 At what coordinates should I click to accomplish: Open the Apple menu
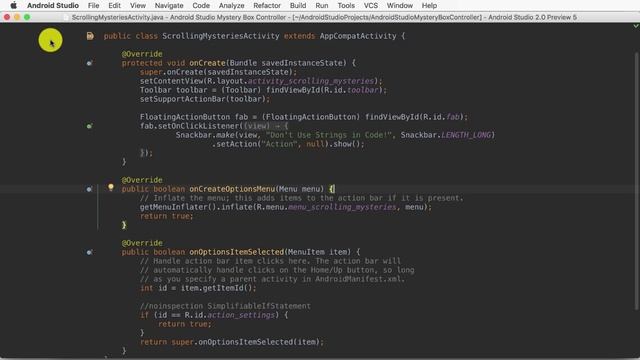(x=13, y=5)
